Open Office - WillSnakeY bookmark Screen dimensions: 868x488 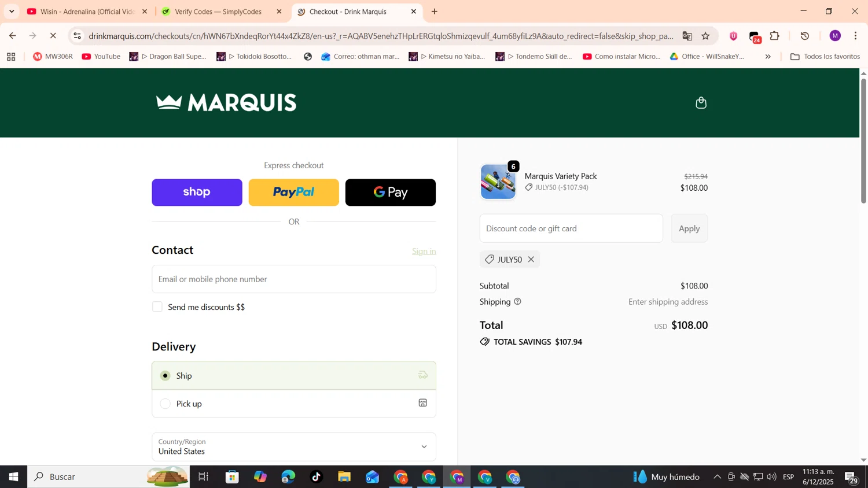pyautogui.click(x=707, y=57)
